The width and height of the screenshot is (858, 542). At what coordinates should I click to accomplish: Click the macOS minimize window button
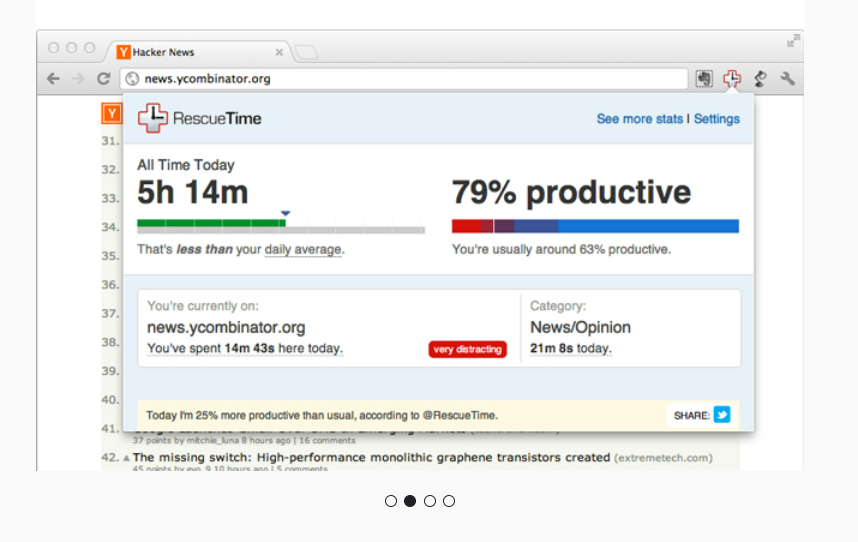(72, 48)
